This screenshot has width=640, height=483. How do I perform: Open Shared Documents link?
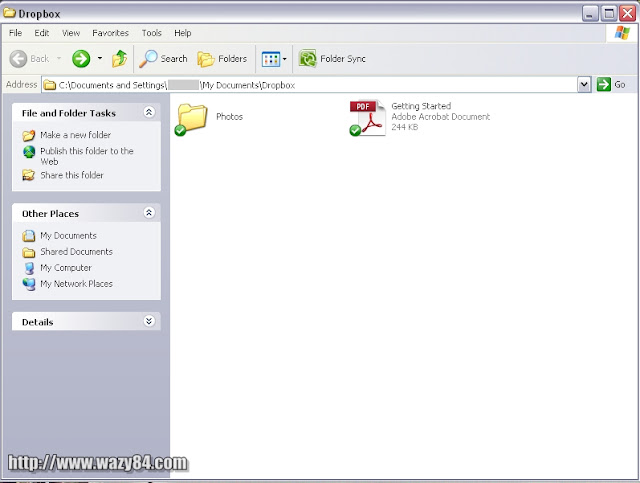point(76,252)
